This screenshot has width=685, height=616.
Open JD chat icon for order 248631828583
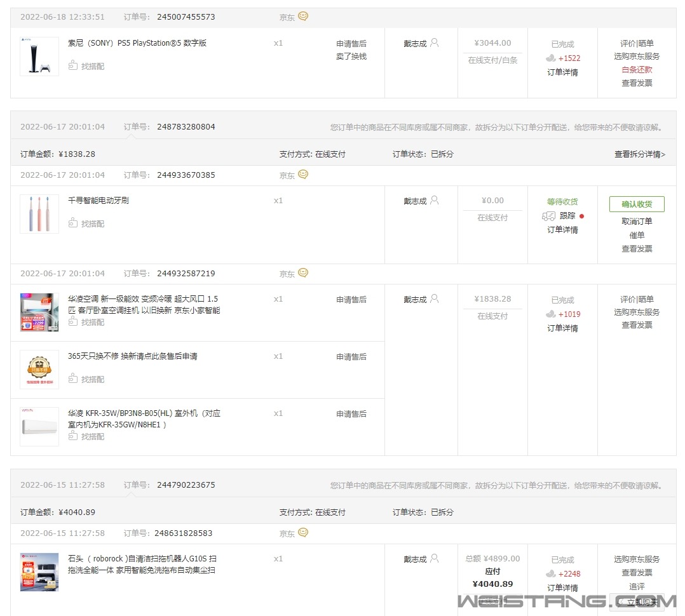pos(302,533)
